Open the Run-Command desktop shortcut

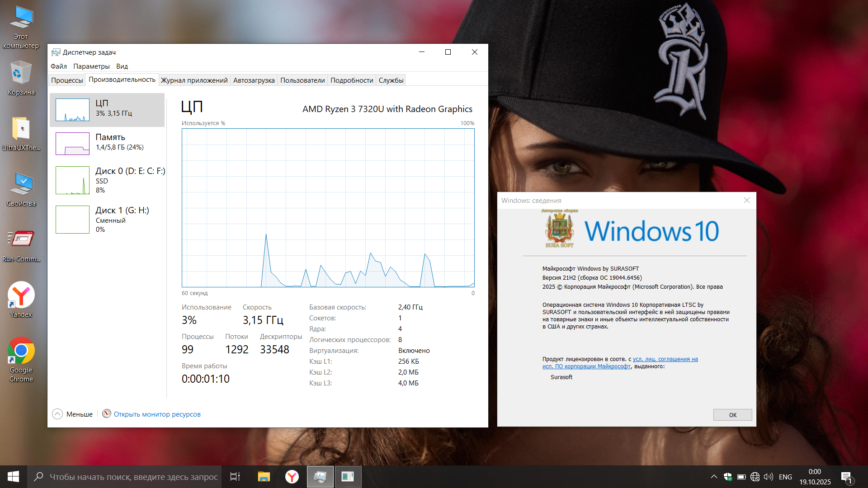[x=21, y=239]
